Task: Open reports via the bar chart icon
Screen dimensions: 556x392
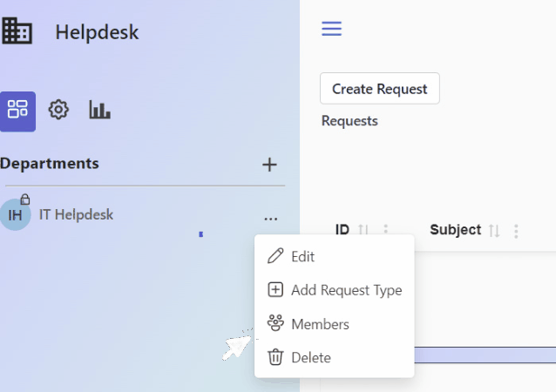Action: pos(99,110)
